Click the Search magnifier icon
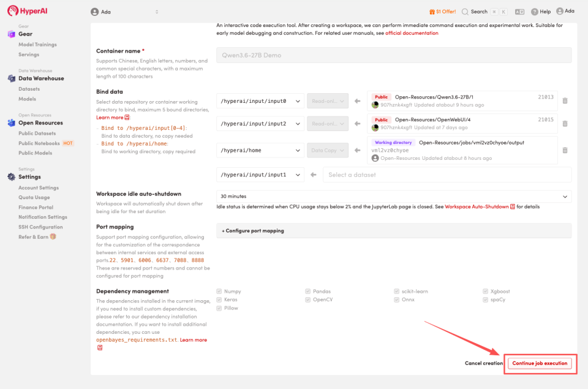This screenshot has width=588, height=389. tap(466, 12)
